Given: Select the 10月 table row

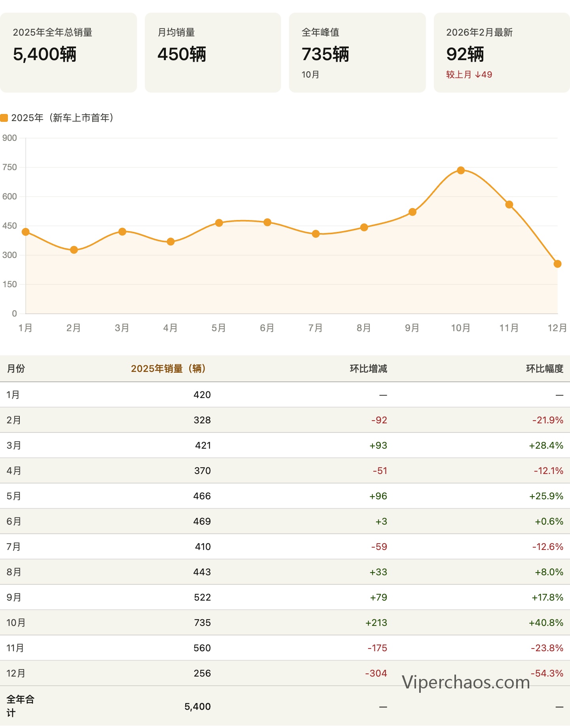Looking at the screenshot, I should point(285,622).
